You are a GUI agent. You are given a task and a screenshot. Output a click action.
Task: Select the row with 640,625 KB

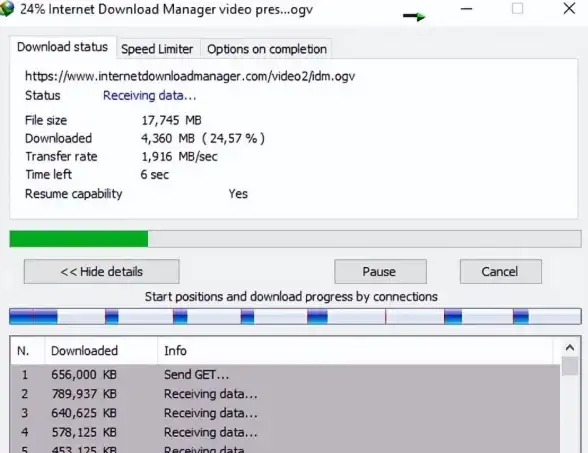[285, 413]
